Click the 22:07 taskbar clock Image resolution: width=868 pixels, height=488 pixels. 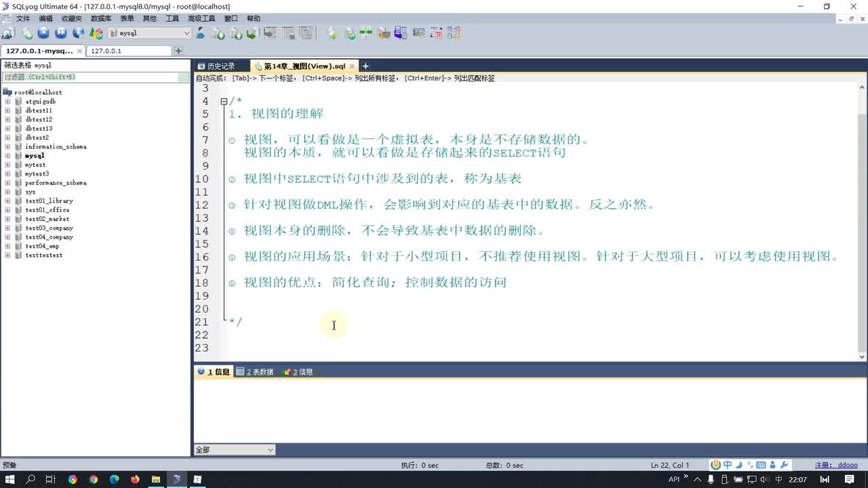coord(797,479)
